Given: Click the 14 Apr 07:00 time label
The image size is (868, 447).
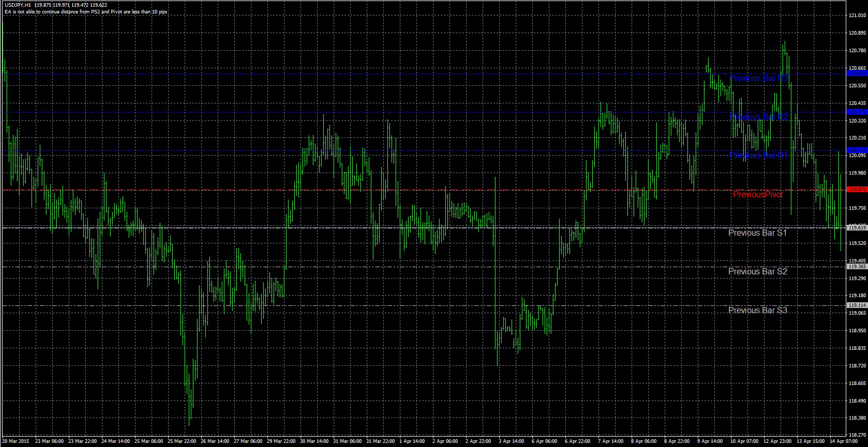Looking at the screenshot, I should point(842,442).
